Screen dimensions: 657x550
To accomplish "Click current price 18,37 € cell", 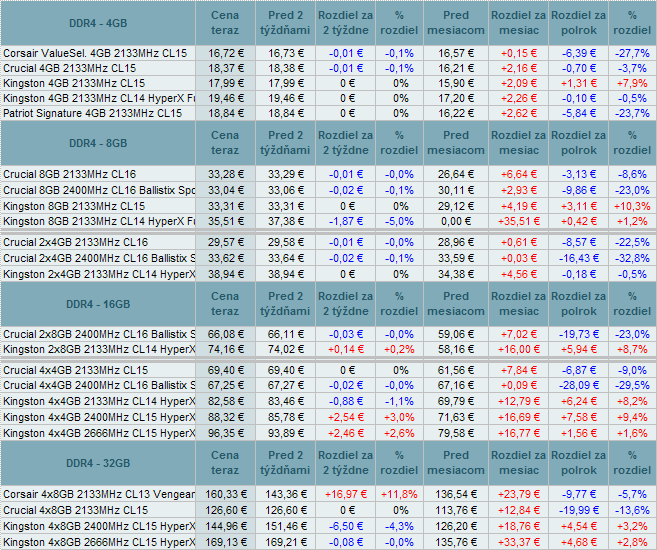I will click(226, 68).
